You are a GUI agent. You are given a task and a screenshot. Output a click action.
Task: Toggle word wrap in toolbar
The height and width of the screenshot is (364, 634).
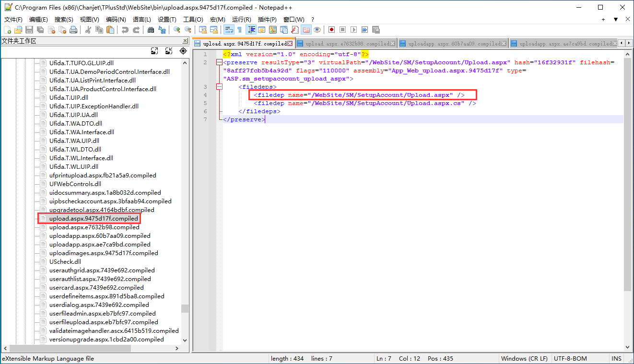click(x=229, y=30)
